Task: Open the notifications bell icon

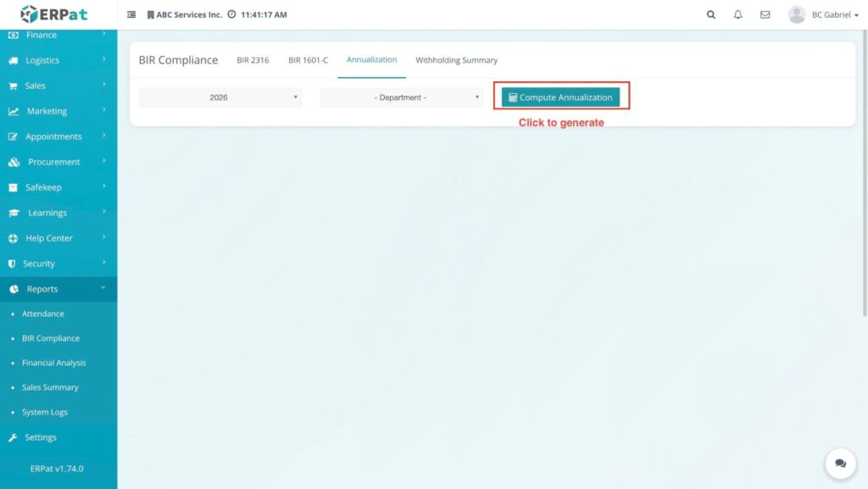Action: 737,14
